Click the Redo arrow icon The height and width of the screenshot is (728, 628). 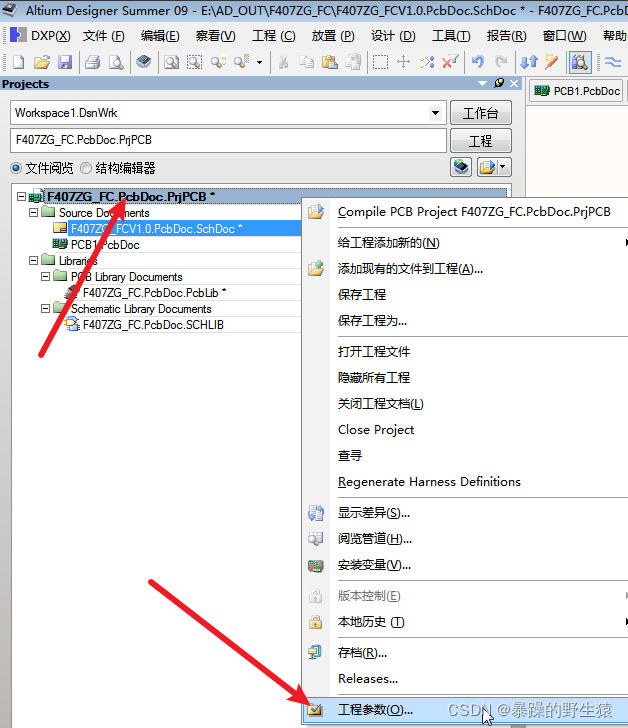[x=501, y=62]
